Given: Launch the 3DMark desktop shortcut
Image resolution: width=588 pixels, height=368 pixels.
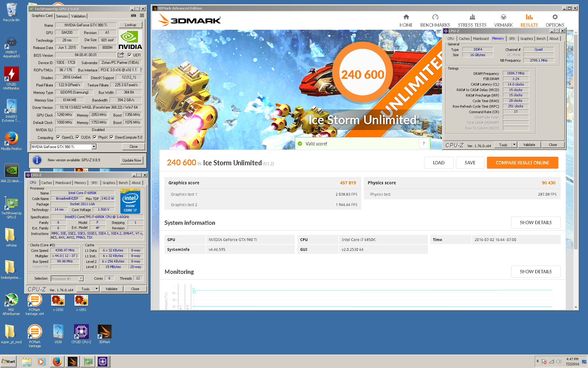Looking at the screenshot, I should coord(104,334).
